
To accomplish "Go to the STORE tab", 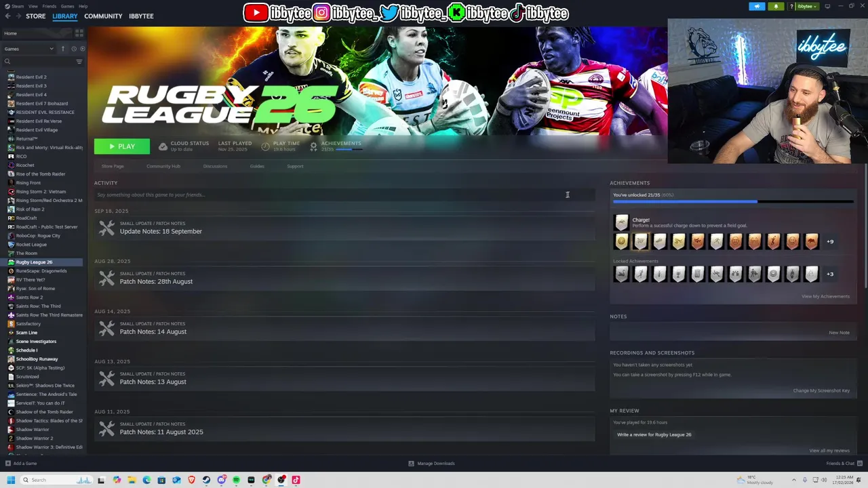I will pyautogui.click(x=35, y=16).
